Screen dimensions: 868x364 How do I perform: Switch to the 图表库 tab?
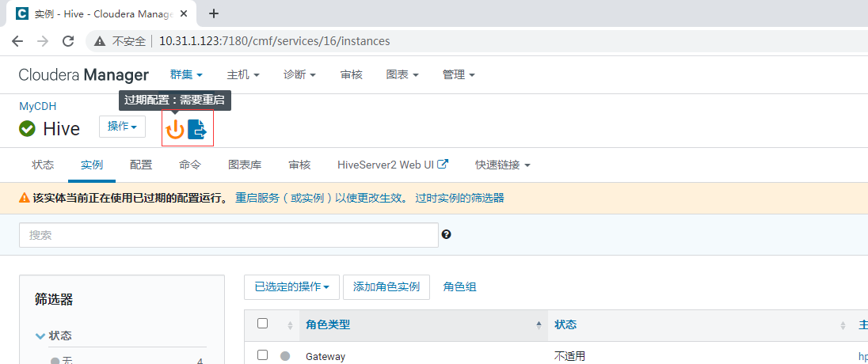tap(245, 165)
